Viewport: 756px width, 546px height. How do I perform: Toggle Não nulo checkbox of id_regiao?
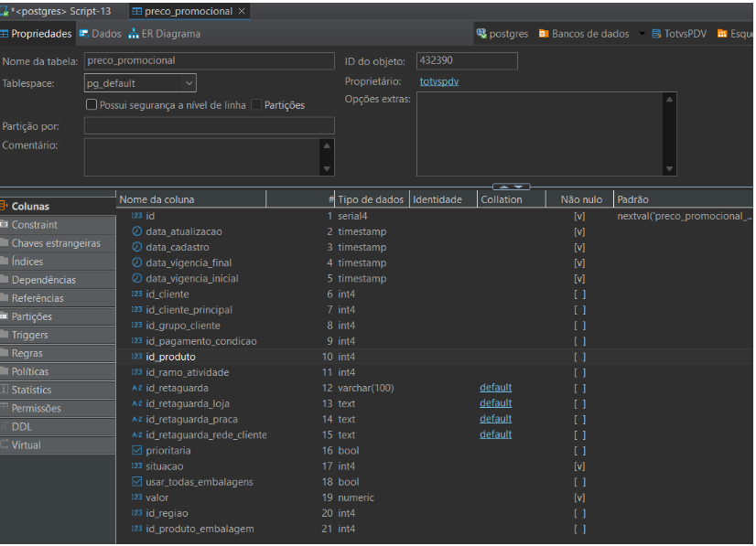coord(579,513)
